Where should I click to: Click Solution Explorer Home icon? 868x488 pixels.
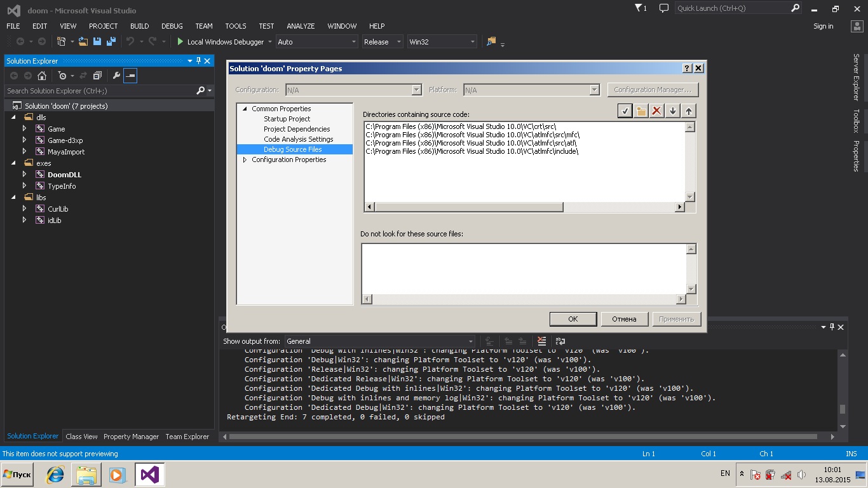(x=42, y=76)
